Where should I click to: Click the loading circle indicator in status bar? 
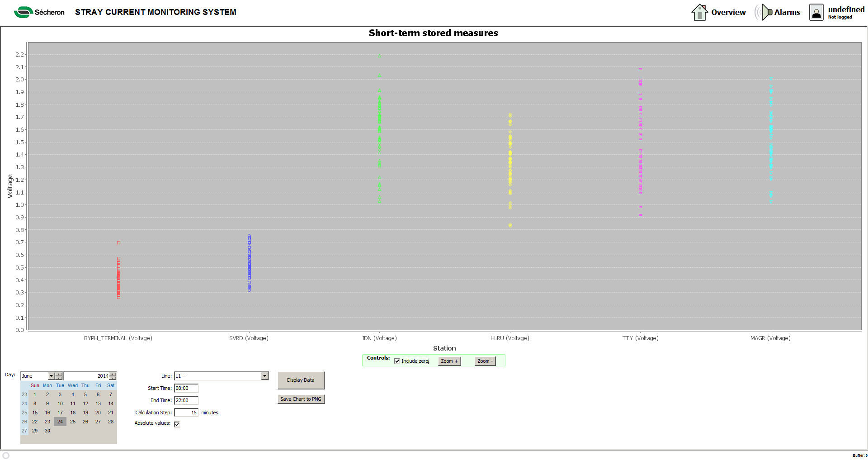tap(6, 455)
